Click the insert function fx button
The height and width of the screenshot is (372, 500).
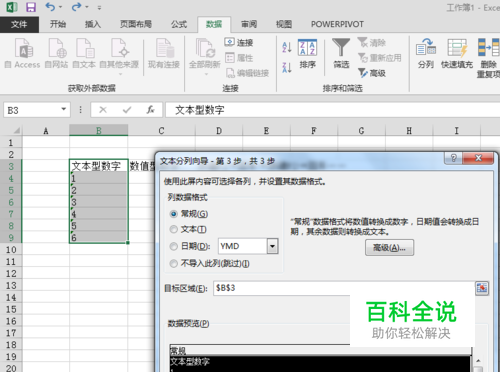(150, 110)
